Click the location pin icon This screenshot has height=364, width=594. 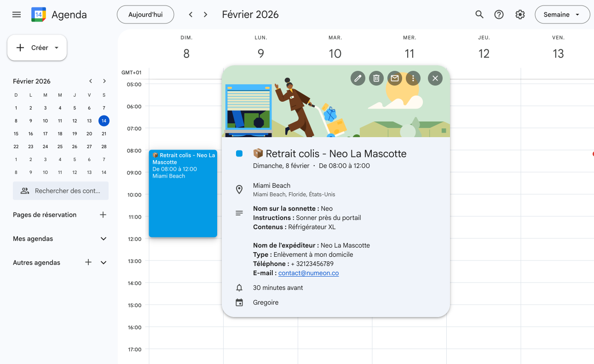(x=239, y=190)
